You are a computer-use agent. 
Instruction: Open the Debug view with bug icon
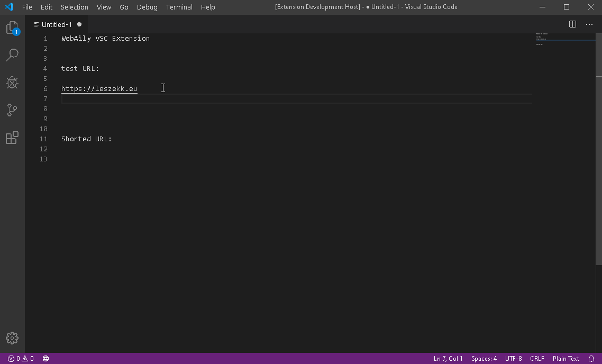coord(12,83)
